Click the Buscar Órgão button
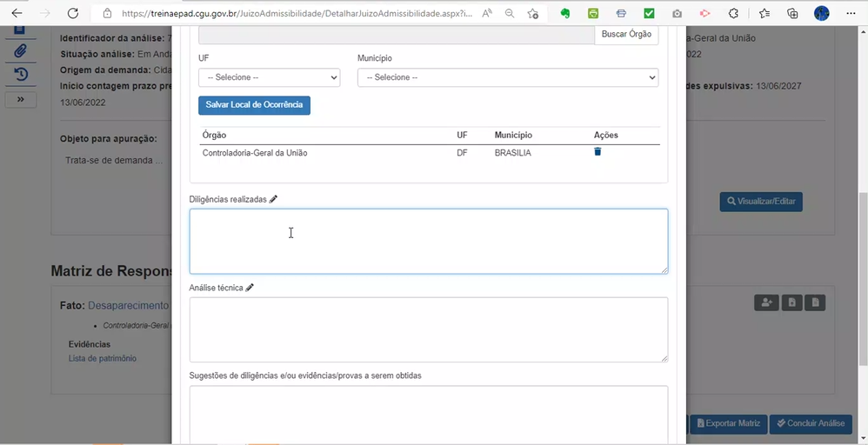The width and height of the screenshot is (868, 445). click(x=626, y=35)
